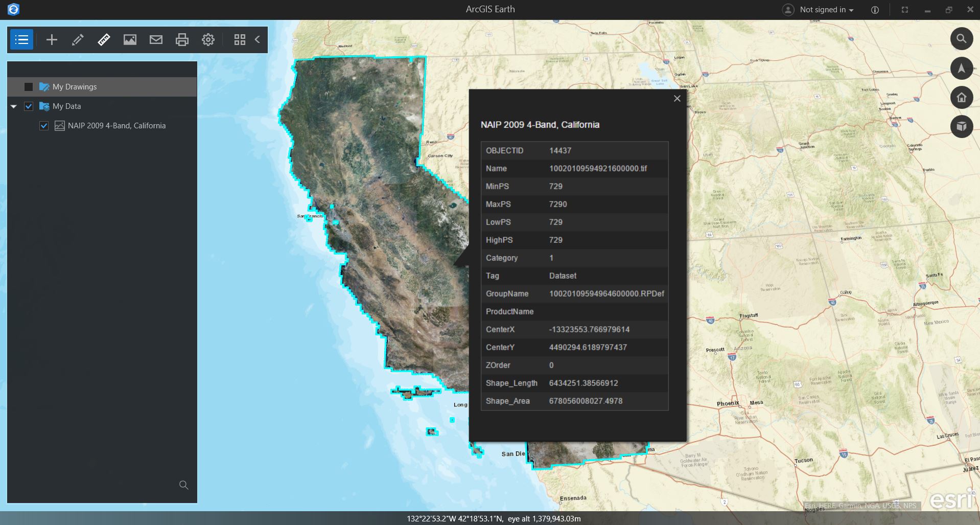Collapse the My Data tree group
Screen dimensions: 980x525
coord(14,106)
